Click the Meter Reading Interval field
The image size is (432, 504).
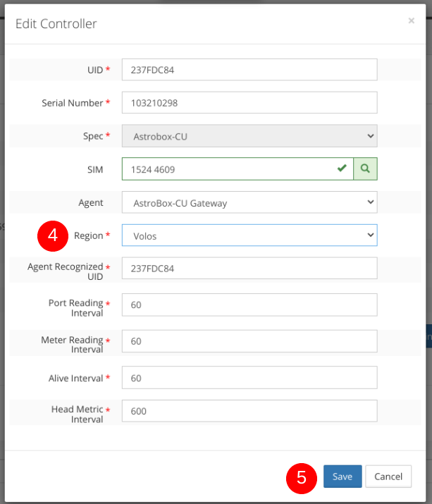(x=249, y=341)
